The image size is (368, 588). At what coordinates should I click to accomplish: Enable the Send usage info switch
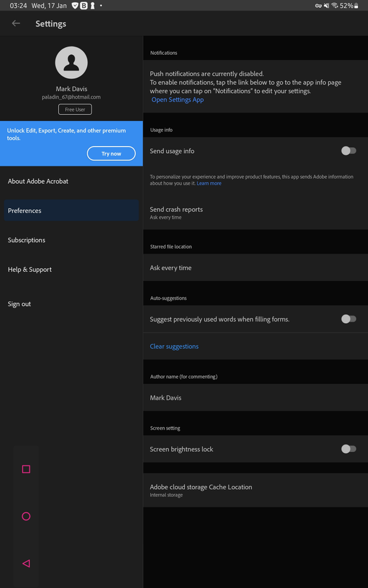[x=349, y=151]
